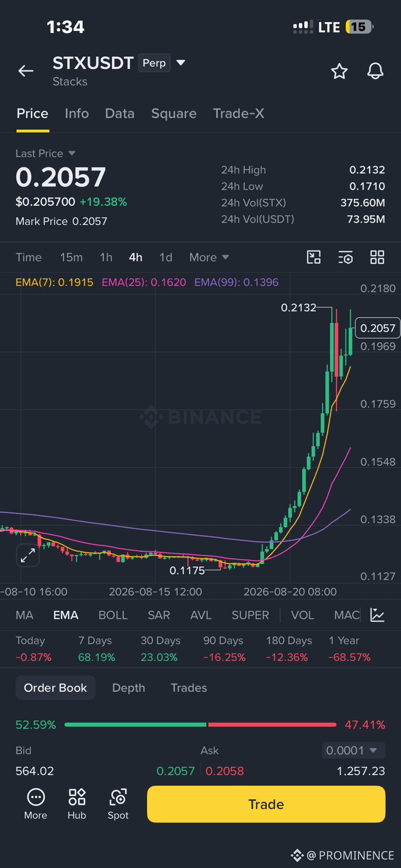Screen dimensions: 401x868
Task: Tap the Perp contract label
Action: pyautogui.click(x=154, y=63)
